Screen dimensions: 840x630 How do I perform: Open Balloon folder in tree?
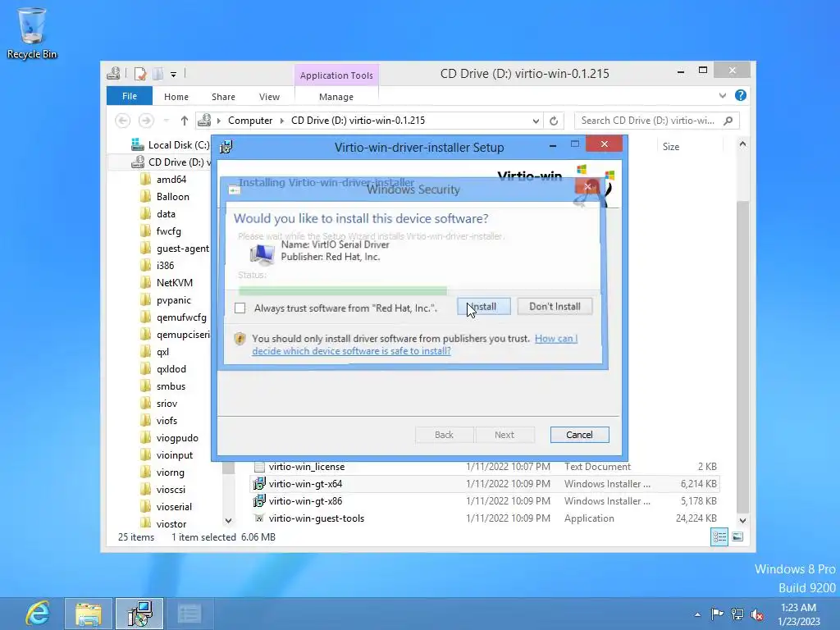click(x=165, y=197)
